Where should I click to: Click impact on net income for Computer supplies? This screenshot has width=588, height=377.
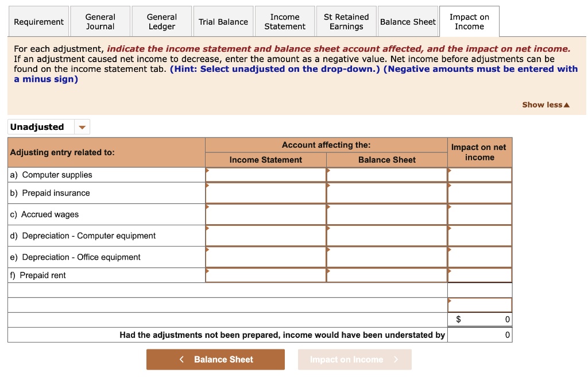click(x=479, y=175)
